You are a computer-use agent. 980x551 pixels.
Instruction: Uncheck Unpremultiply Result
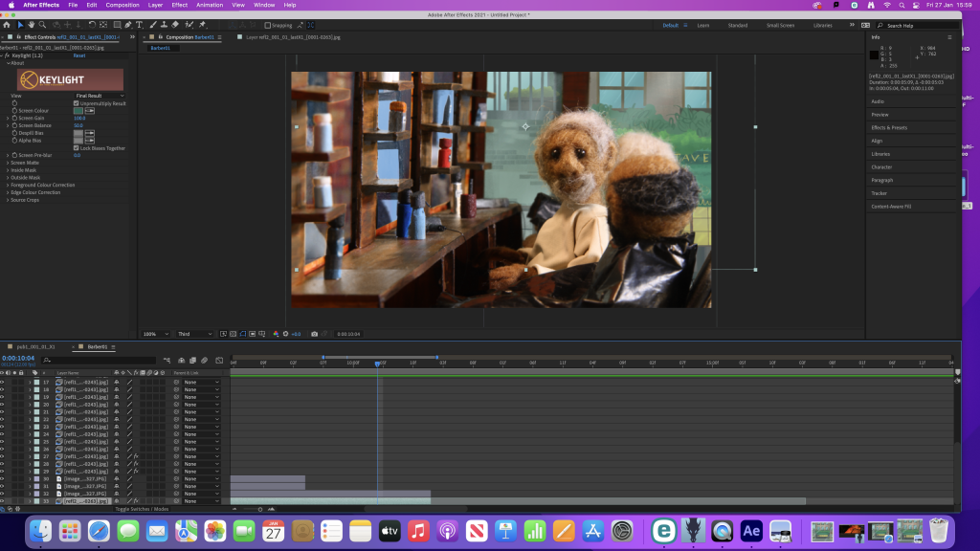[77, 103]
